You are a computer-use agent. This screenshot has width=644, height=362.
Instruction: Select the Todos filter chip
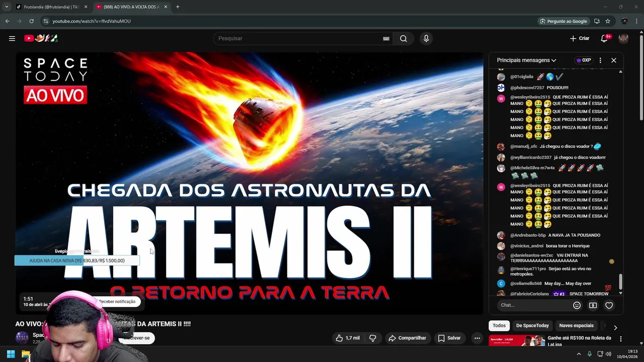tap(499, 325)
